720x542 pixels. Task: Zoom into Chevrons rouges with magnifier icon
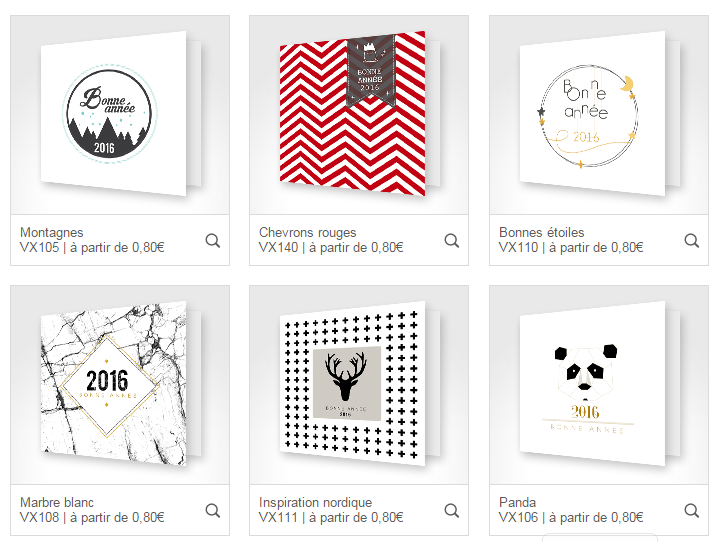tap(452, 240)
